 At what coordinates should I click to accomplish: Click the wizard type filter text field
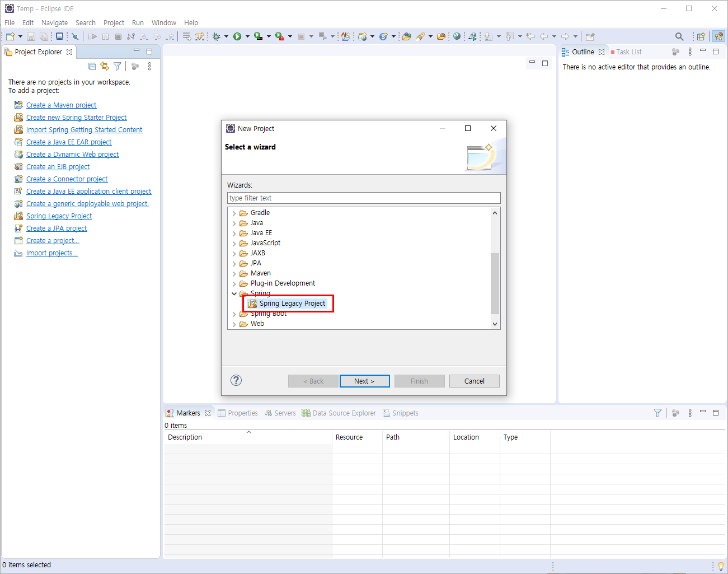(x=364, y=198)
